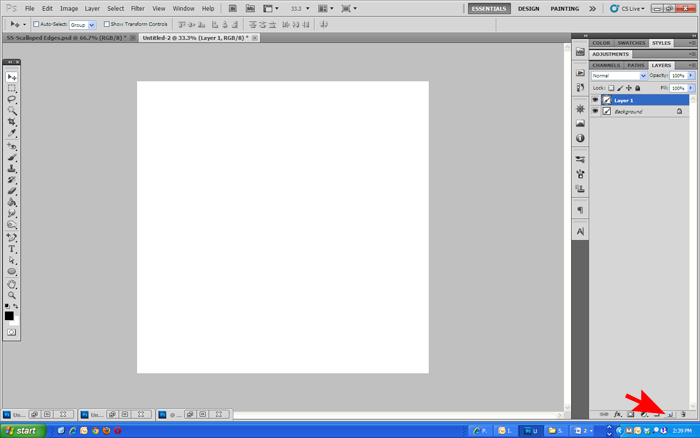This screenshot has height=438, width=700.
Task: Reset default foreground and background colors
Action: (7, 306)
